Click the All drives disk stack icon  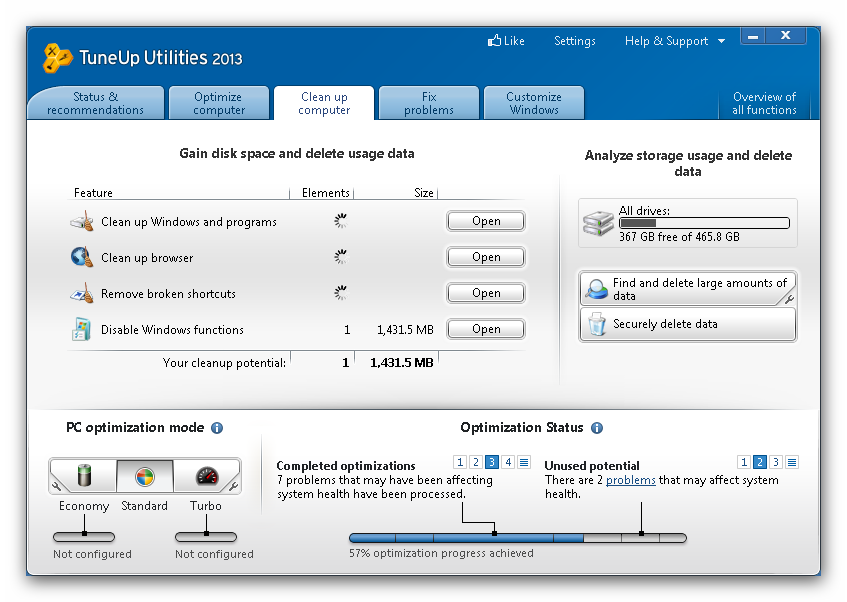(x=599, y=223)
